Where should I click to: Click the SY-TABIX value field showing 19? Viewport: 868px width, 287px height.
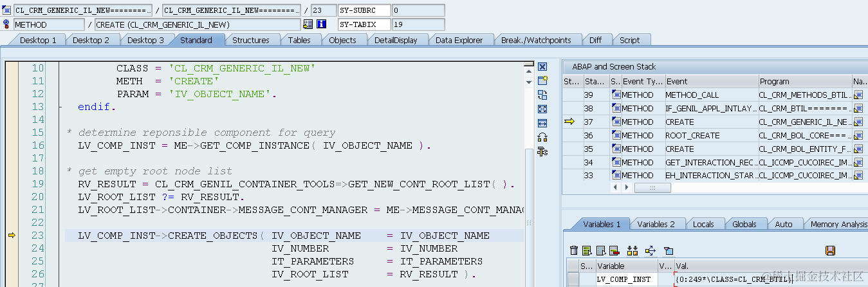418,24
